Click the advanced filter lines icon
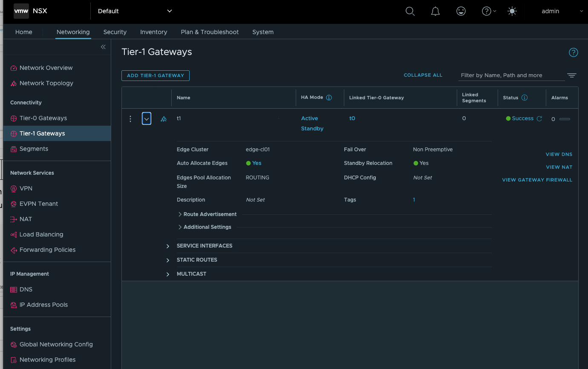The image size is (588, 369). (572, 75)
